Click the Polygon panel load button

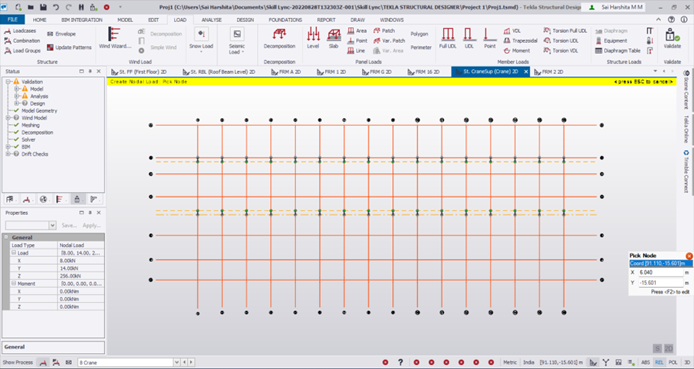[419, 34]
